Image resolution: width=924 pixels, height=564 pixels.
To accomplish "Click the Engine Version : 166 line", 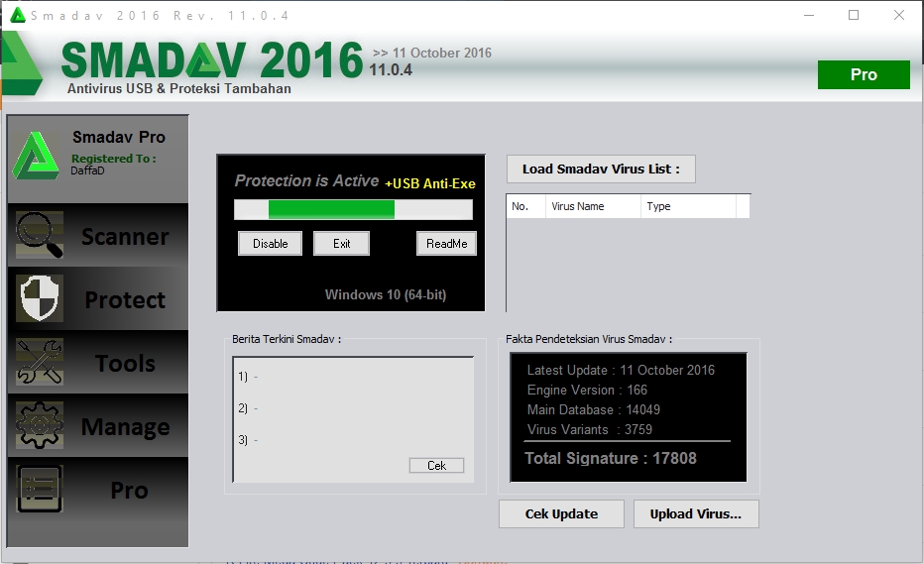I will (587, 391).
